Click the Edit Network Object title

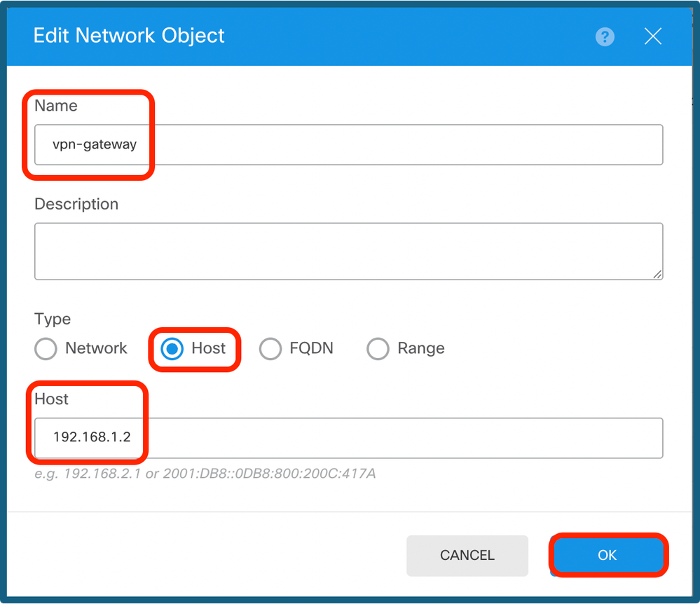[x=129, y=36]
